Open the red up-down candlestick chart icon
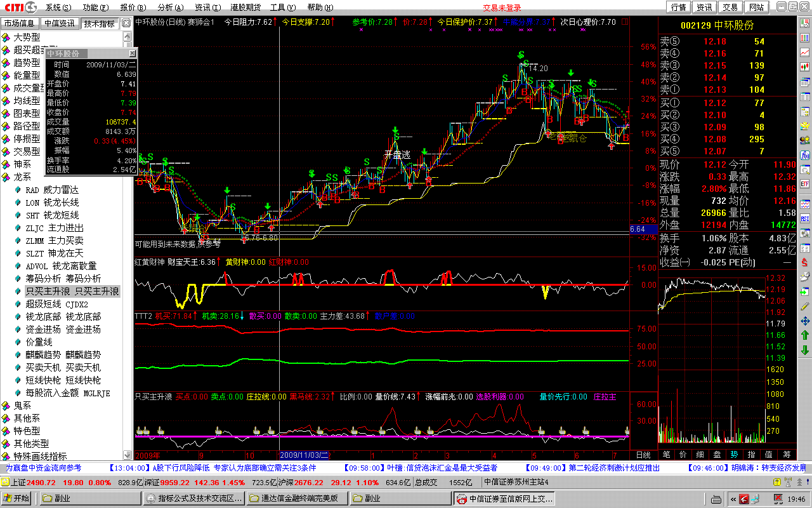Viewport: 812px width, 508px height. pos(805,66)
